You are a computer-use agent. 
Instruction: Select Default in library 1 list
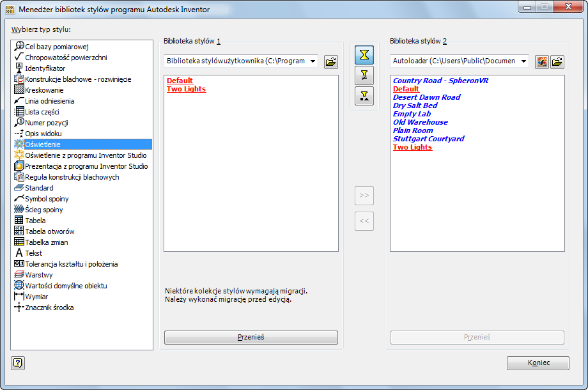click(180, 81)
